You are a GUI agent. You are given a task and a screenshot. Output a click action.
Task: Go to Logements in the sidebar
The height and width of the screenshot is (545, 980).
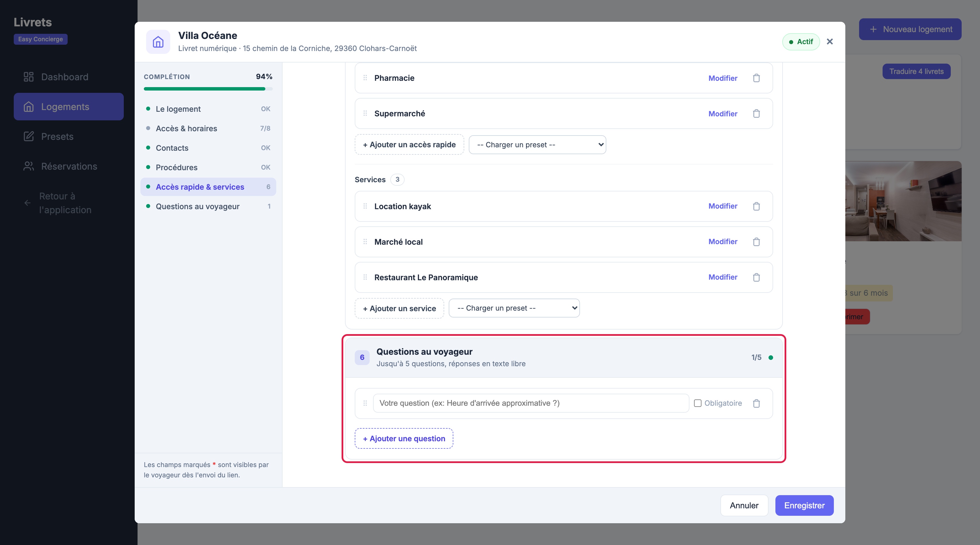[x=68, y=107]
